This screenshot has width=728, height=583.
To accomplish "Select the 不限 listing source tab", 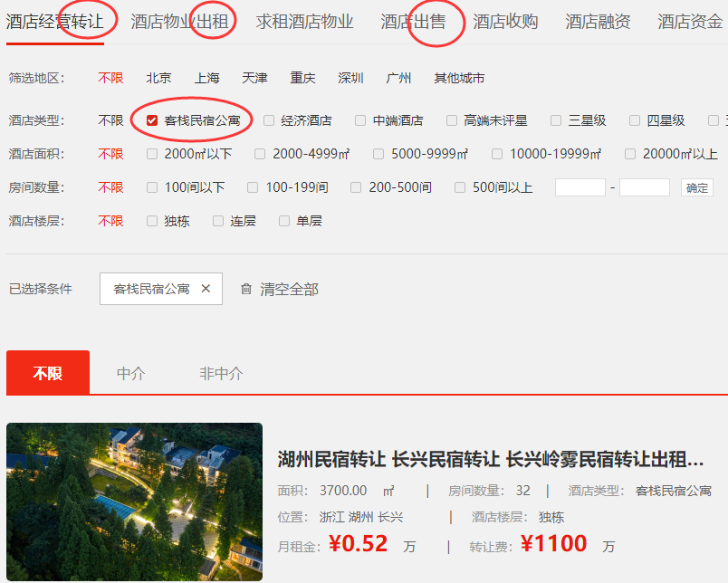I will (x=48, y=372).
